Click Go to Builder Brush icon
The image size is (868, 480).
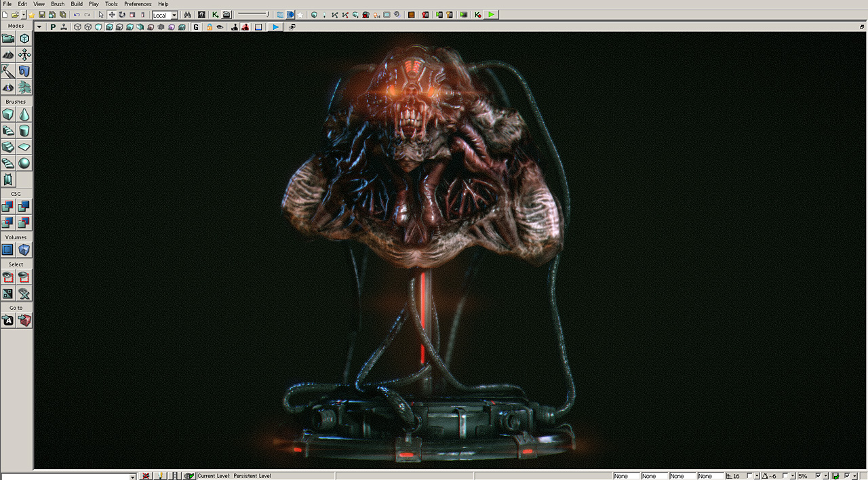point(24,321)
